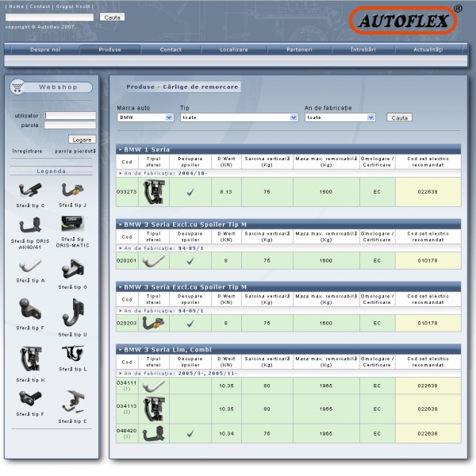The width and height of the screenshot is (476, 476).
Task: Click the top Contact link
Action: coord(40,6)
